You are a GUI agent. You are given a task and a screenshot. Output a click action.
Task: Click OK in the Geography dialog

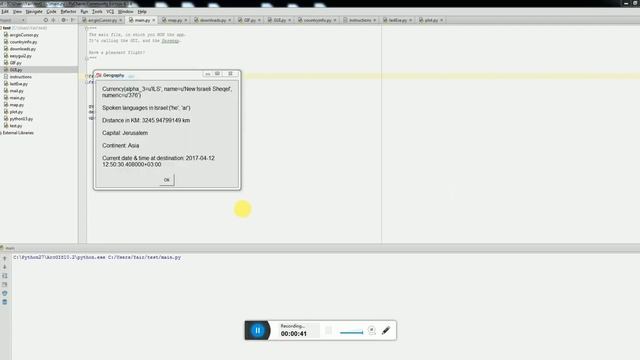[167, 180]
